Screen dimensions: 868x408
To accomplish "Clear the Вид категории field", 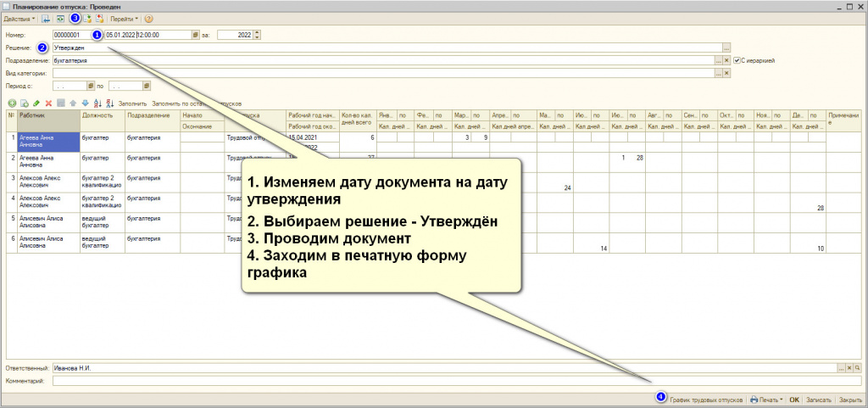I will coord(726,73).
